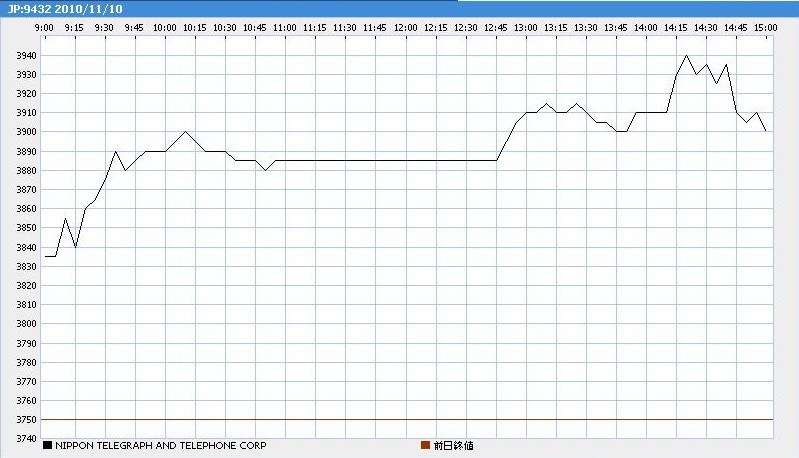This screenshot has width=799, height=458.
Task: Click the 3760 price axis label
Action: point(26,401)
